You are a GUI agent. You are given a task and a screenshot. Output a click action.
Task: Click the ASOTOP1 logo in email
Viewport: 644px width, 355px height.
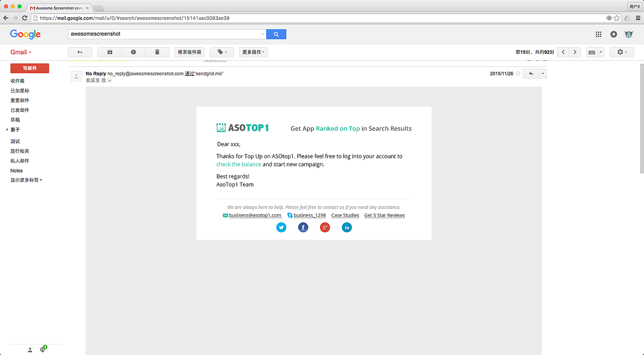243,128
